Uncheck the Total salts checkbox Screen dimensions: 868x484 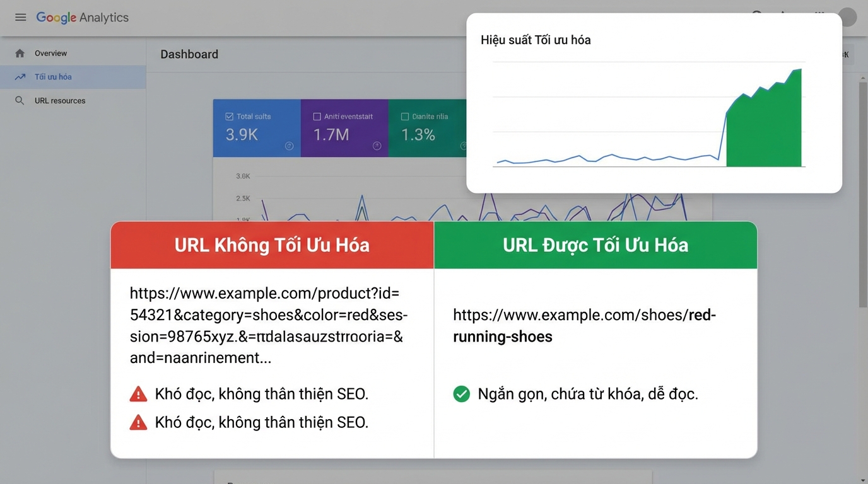[229, 116]
